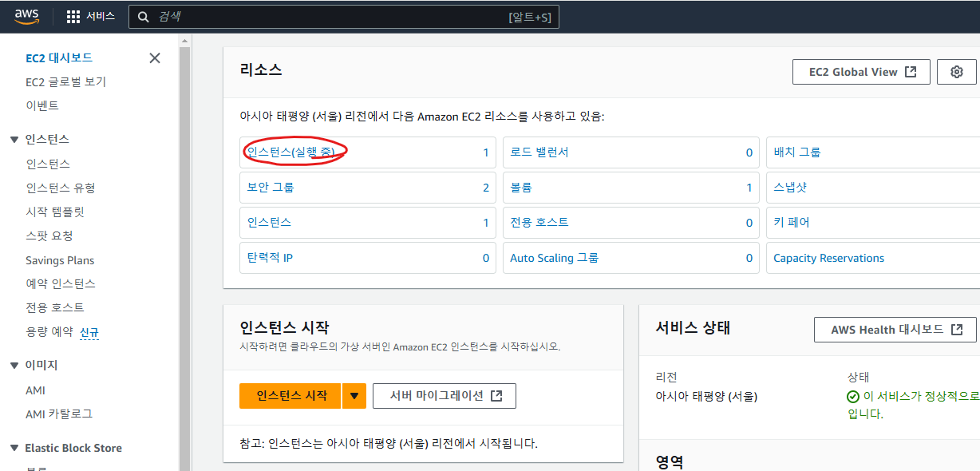The image size is (980, 471).
Task: Open 전용 호스트 in sidebar
Action: point(55,307)
